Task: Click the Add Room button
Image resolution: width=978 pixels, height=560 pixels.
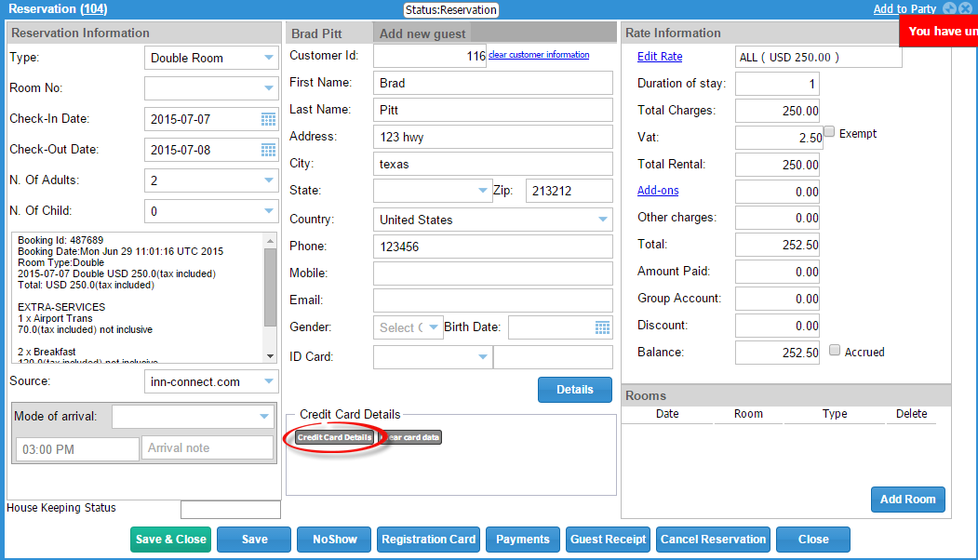Action: (x=907, y=500)
